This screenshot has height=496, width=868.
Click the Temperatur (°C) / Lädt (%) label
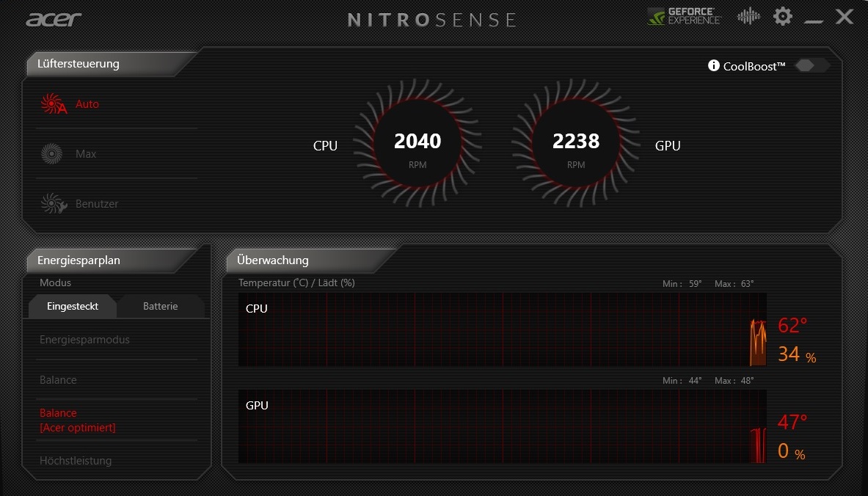(296, 283)
